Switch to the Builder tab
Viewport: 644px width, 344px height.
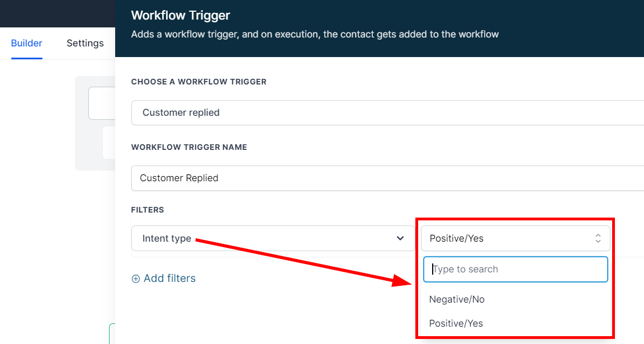click(27, 43)
